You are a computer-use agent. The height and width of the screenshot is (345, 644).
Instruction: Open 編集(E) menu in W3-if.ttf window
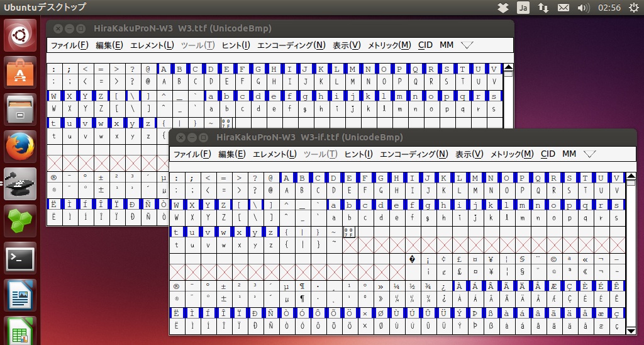[231, 154]
